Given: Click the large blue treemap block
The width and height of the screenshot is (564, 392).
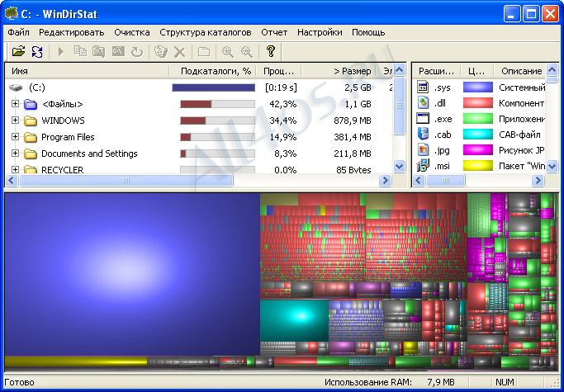Looking at the screenshot, I should click(x=132, y=274).
